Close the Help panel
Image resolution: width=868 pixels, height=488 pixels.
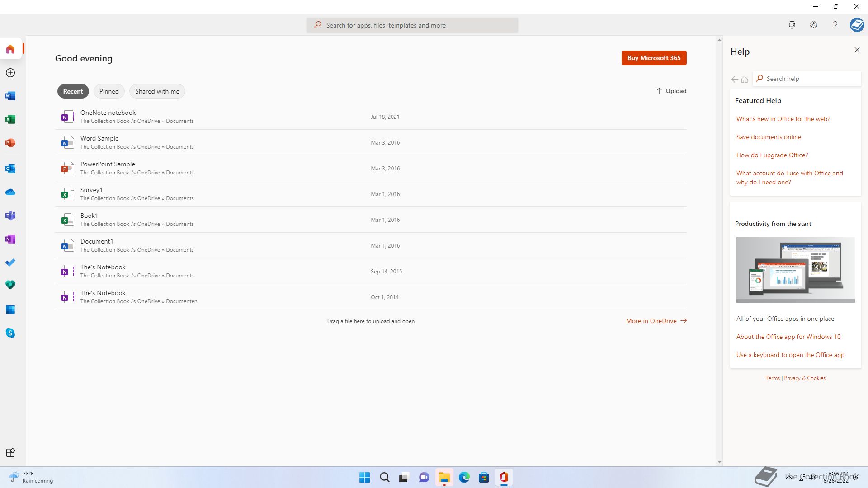pyautogui.click(x=857, y=50)
